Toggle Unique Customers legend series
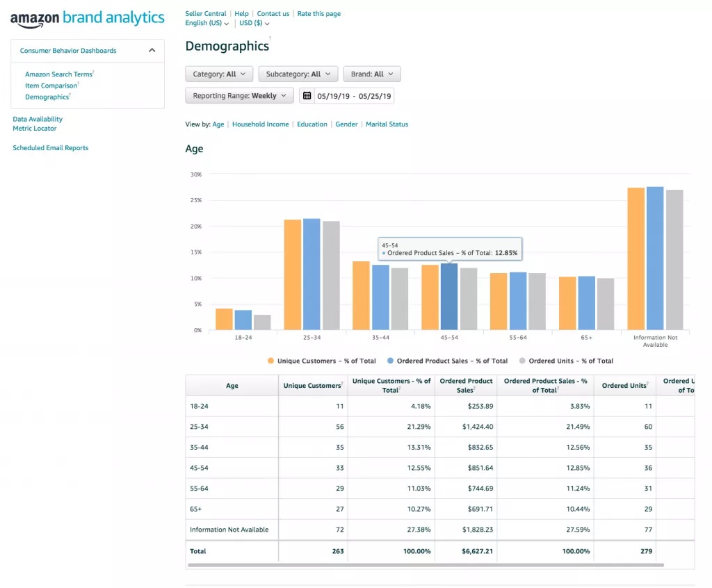 [322, 361]
